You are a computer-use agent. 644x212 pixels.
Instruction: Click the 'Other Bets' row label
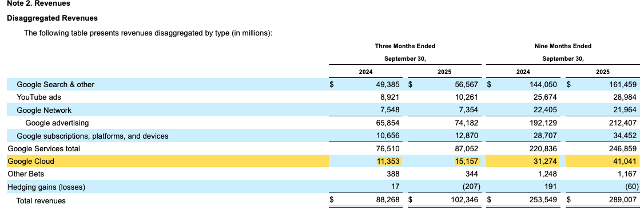pos(26,174)
